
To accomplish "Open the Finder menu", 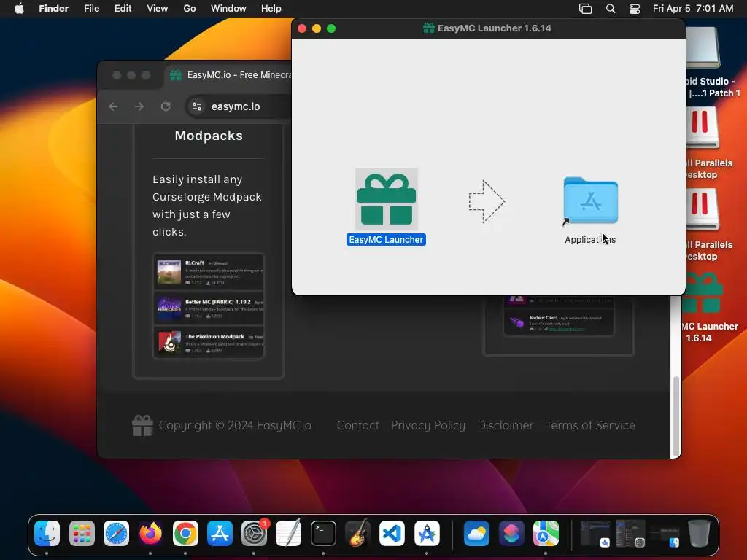I will (x=54, y=8).
